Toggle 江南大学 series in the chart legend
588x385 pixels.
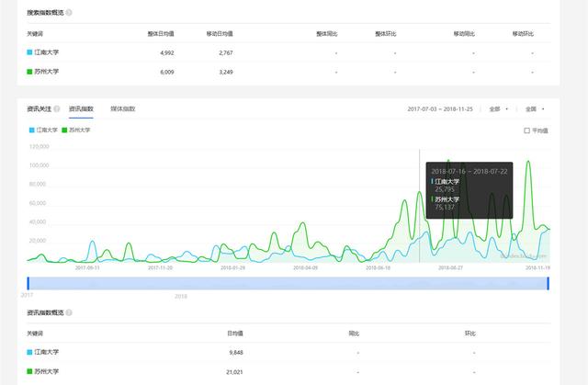43,130
